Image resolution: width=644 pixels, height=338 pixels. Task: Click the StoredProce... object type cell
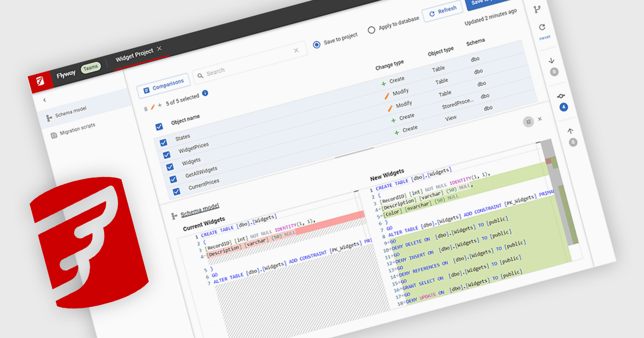click(x=457, y=104)
